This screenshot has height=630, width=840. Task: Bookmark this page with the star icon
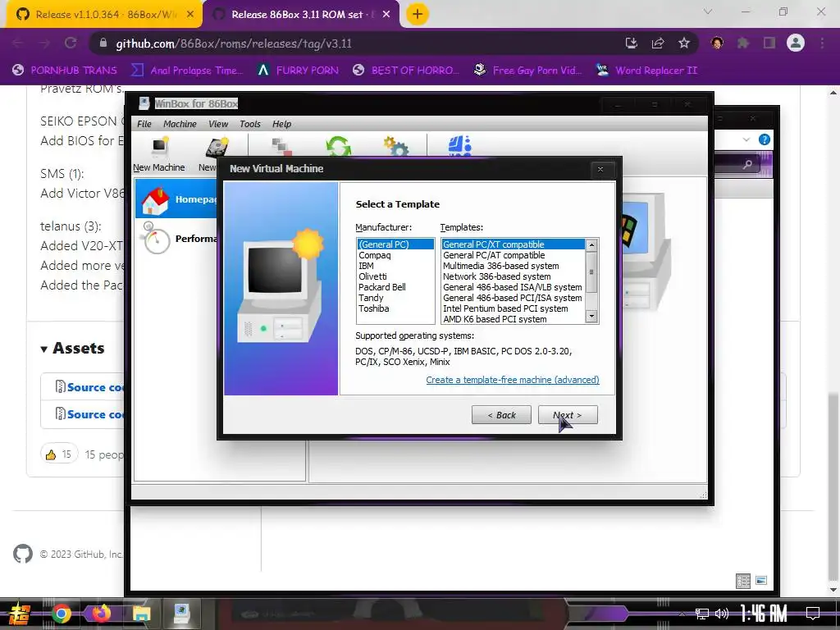click(x=684, y=43)
